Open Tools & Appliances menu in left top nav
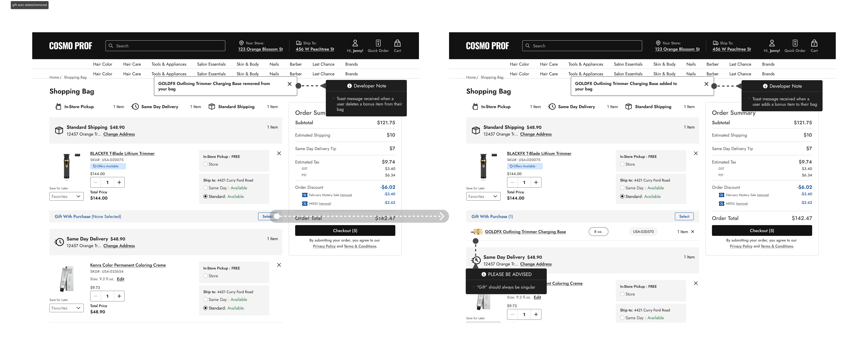The image size is (868, 355). click(169, 64)
